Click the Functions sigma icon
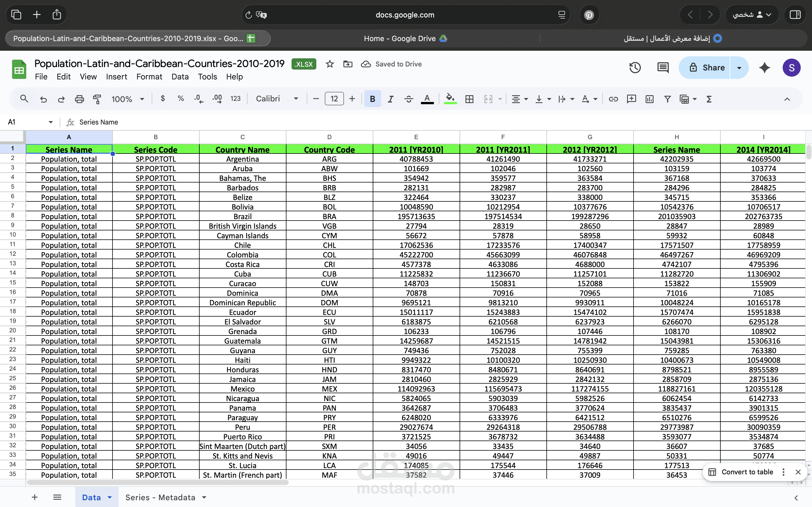 click(x=709, y=99)
